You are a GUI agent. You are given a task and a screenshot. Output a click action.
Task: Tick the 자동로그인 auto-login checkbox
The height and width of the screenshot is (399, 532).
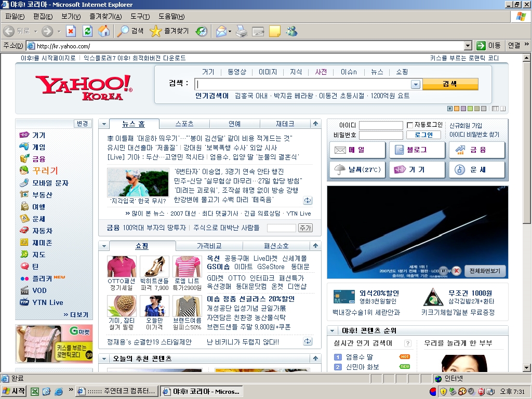[x=410, y=125]
